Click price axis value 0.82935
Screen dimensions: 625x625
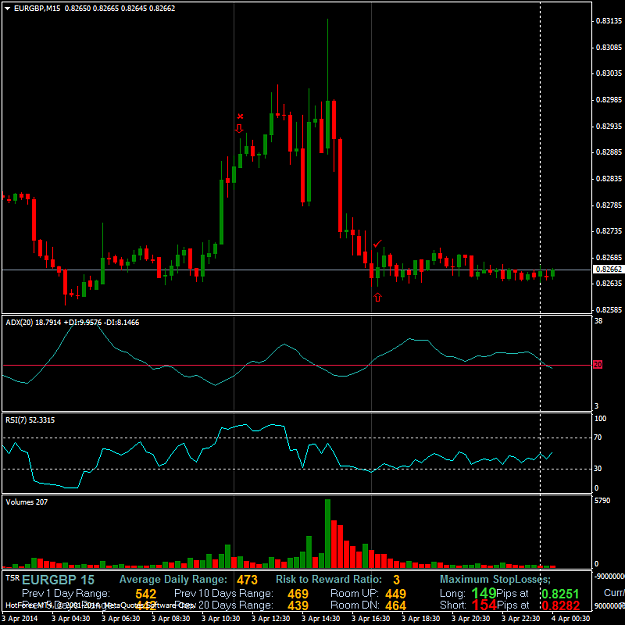click(608, 126)
